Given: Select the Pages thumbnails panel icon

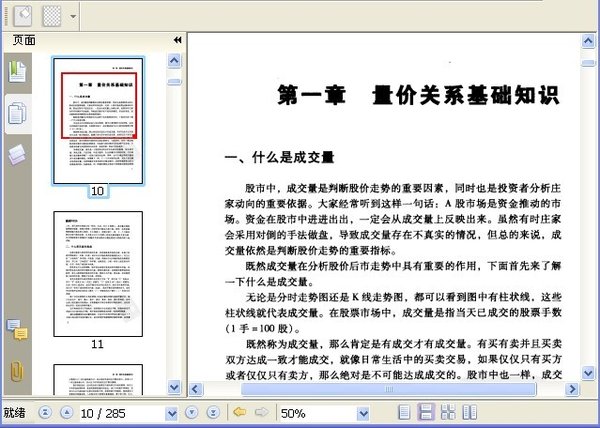Looking at the screenshot, I should click(17, 114).
